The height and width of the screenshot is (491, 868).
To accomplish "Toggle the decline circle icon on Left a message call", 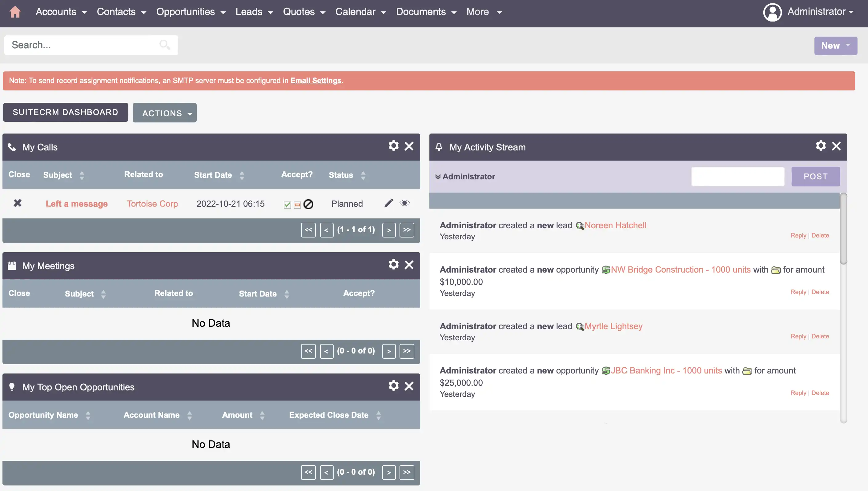I will (x=308, y=203).
